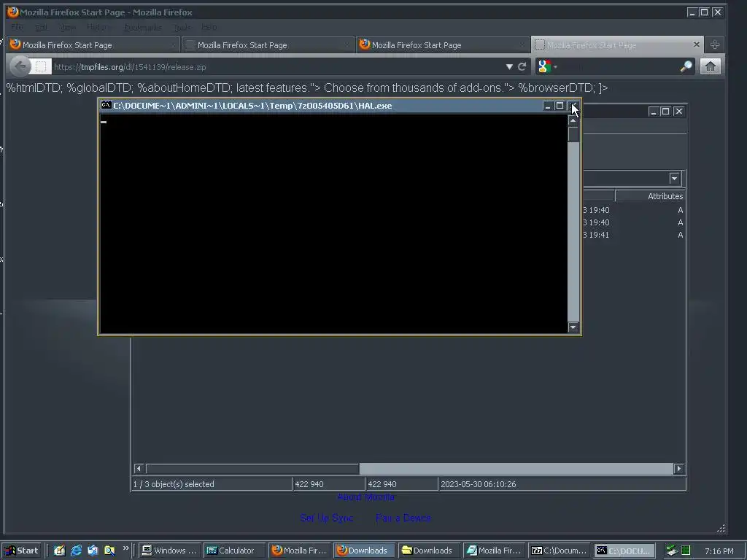Click the 7-Zip horizontal scrollbar left arrow
Screen dimensions: 747x560
coord(139,469)
